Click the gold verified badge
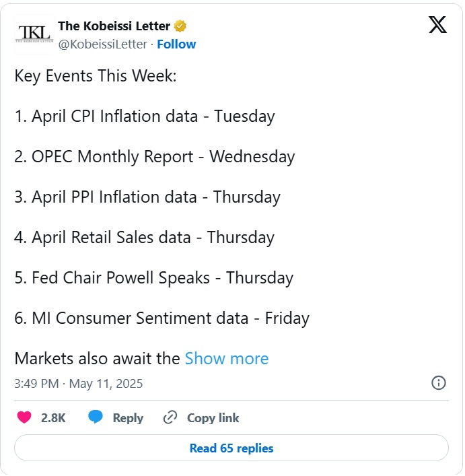 click(x=180, y=26)
